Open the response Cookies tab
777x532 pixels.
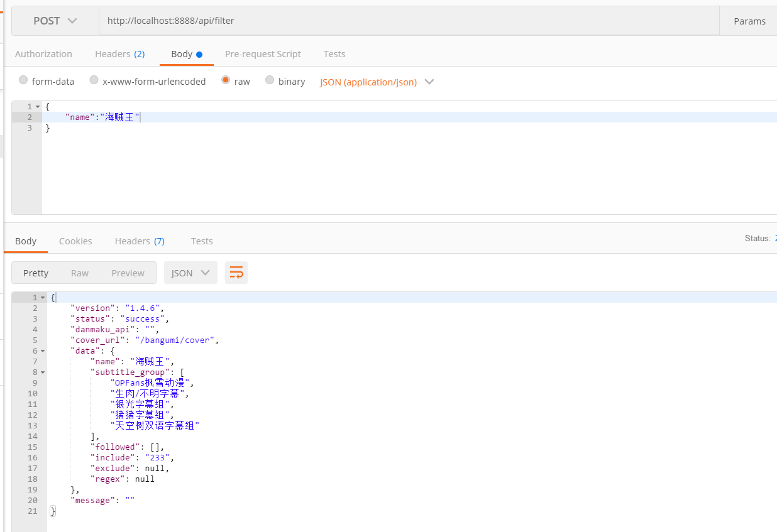[75, 241]
